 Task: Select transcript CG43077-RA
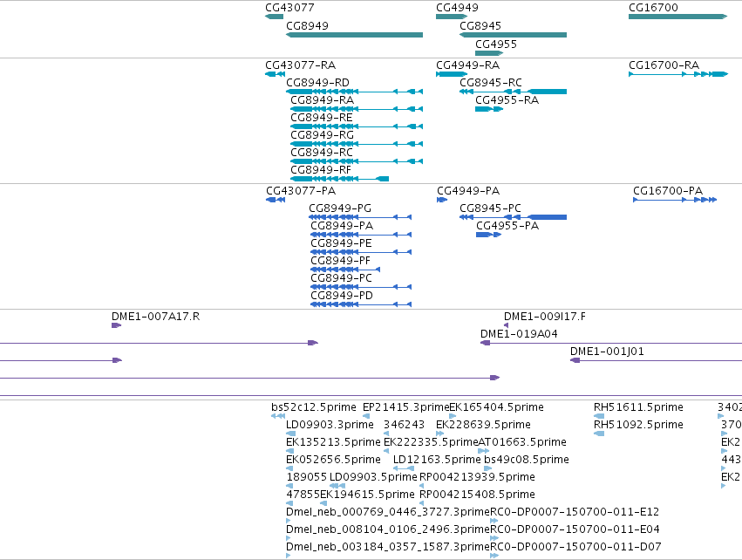(x=301, y=65)
